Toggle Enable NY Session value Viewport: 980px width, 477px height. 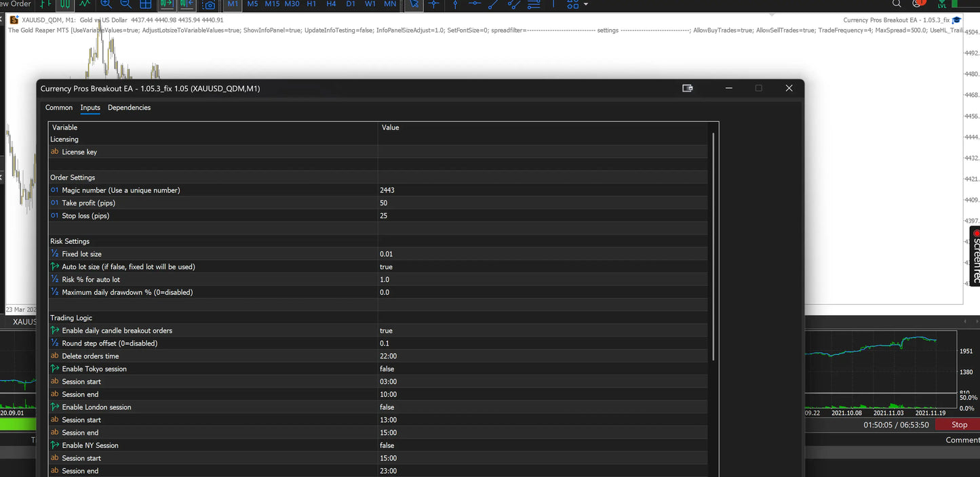(543, 445)
